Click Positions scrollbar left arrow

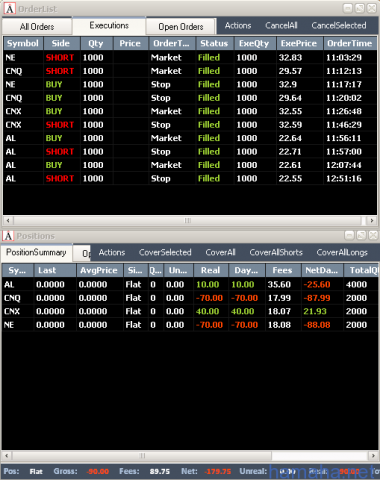click(7, 455)
